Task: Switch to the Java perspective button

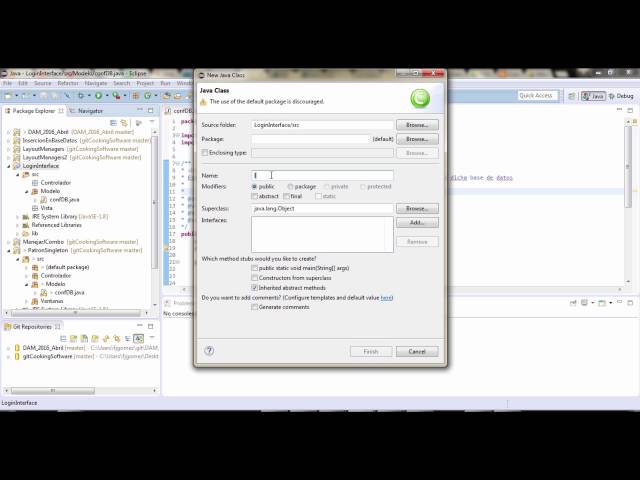Action: [593, 96]
